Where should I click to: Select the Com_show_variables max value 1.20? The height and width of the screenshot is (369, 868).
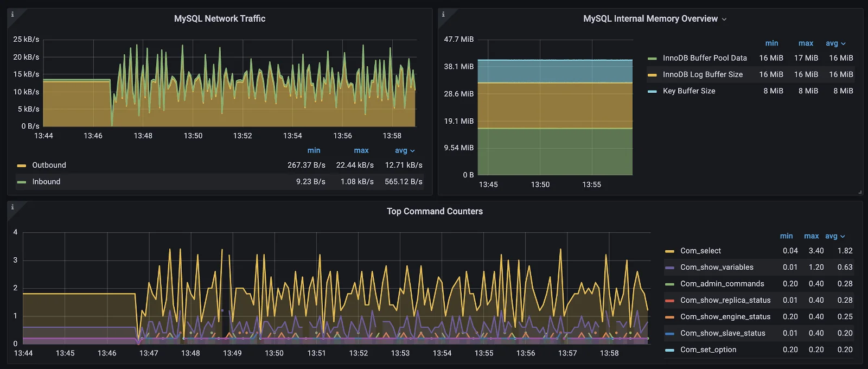click(816, 267)
